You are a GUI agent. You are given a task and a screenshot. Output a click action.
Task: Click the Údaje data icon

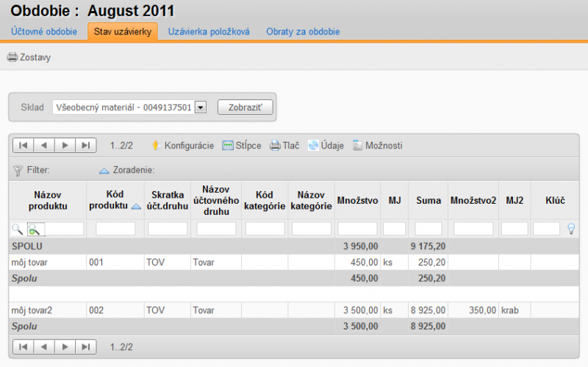[313, 145]
